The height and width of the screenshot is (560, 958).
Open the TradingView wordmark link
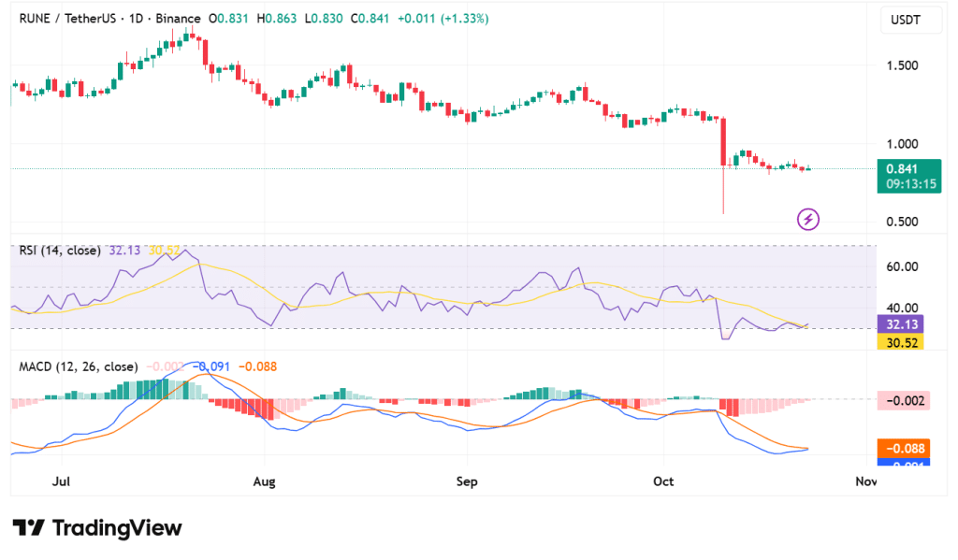click(116, 528)
